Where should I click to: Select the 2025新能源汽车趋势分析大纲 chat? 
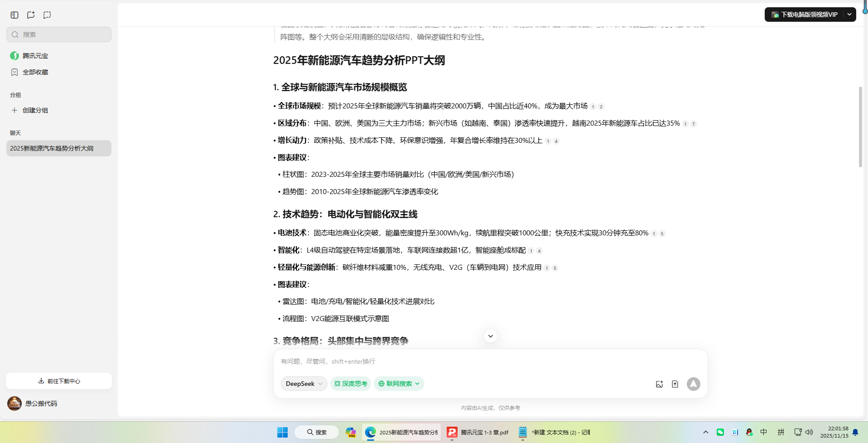52,148
